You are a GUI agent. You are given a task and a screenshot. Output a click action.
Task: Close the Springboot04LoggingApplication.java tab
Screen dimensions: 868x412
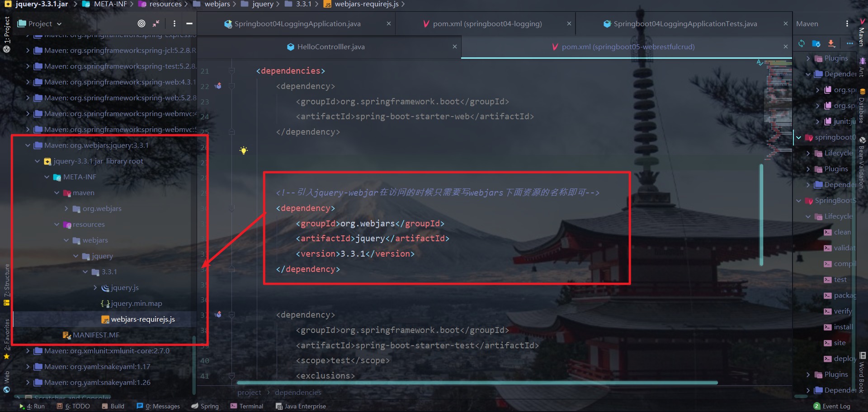pos(389,23)
